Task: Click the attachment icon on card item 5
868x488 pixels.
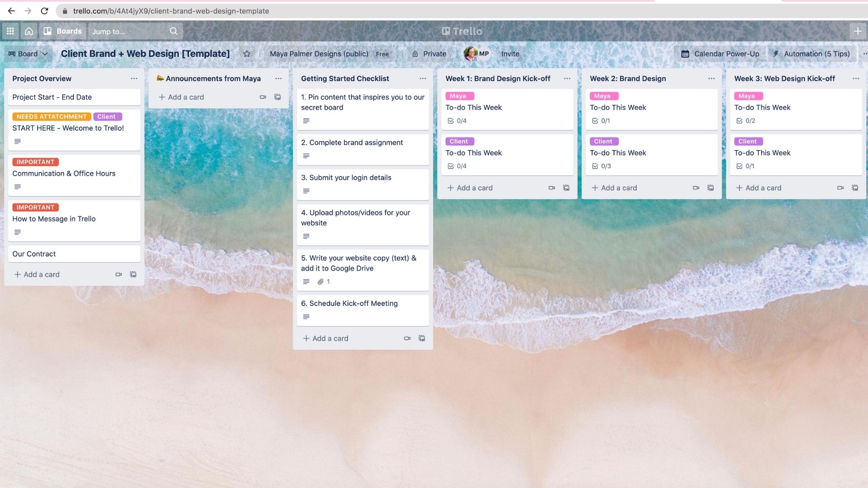Action: pos(321,281)
